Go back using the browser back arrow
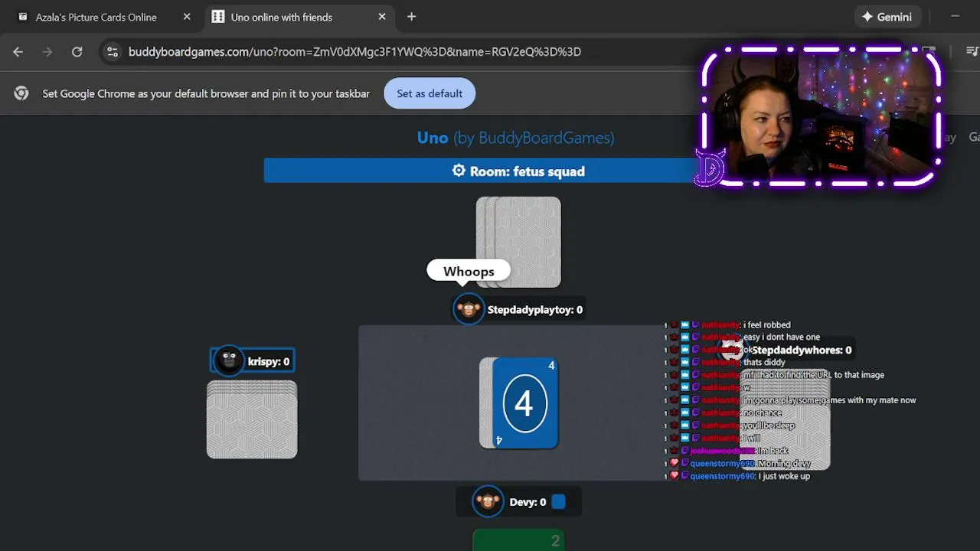This screenshot has width=980, height=551. click(18, 51)
